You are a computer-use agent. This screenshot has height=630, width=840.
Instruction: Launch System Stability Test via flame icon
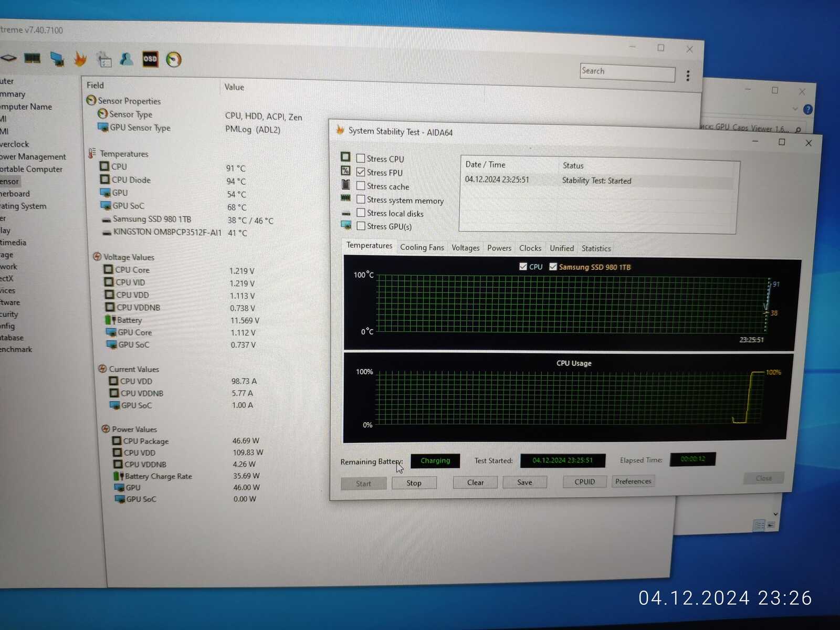click(x=80, y=59)
